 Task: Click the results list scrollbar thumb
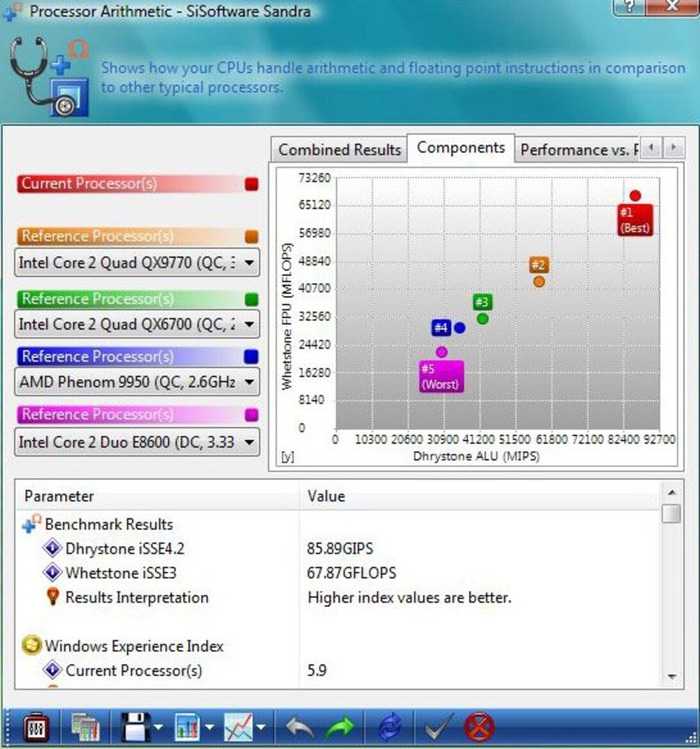(x=672, y=513)
